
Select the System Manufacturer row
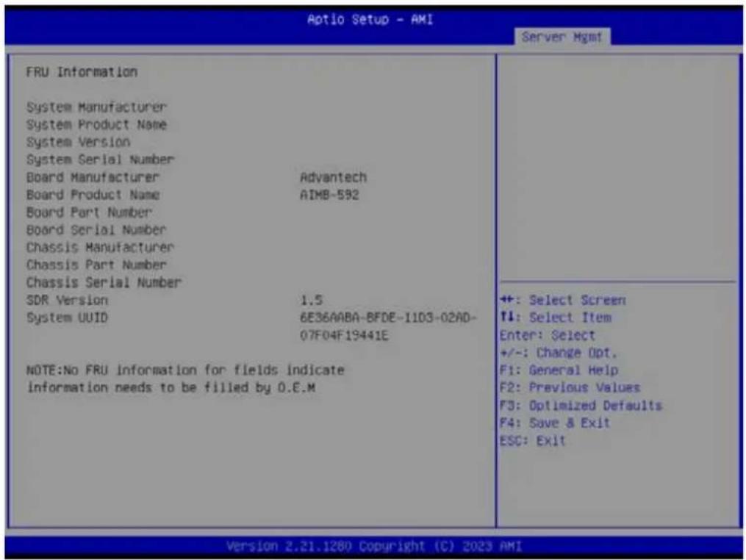[96, 107]
